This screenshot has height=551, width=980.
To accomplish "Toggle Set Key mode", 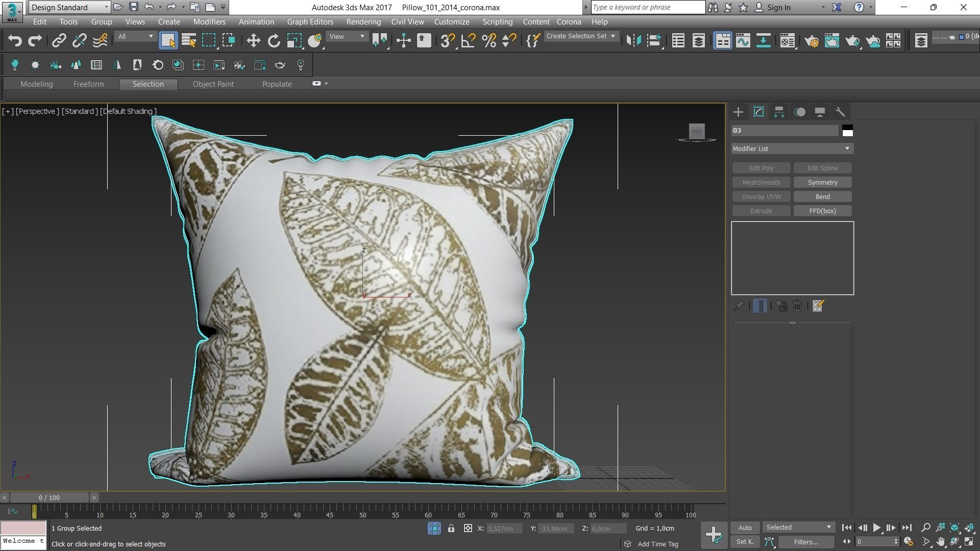I will coord(745,542).
